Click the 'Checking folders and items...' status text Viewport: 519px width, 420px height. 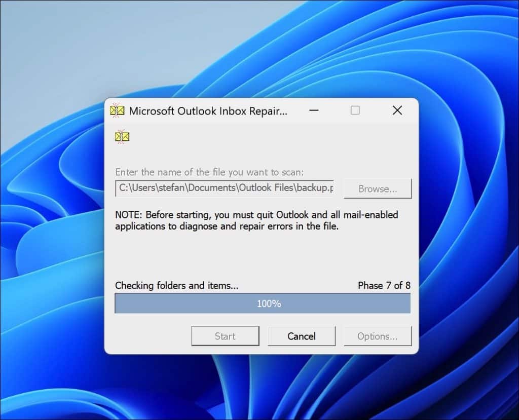[176, 285]
